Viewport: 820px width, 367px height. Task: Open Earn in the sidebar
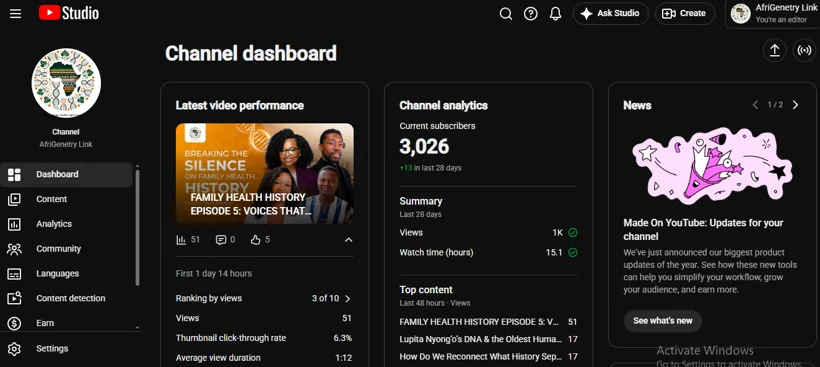point(66,323)
